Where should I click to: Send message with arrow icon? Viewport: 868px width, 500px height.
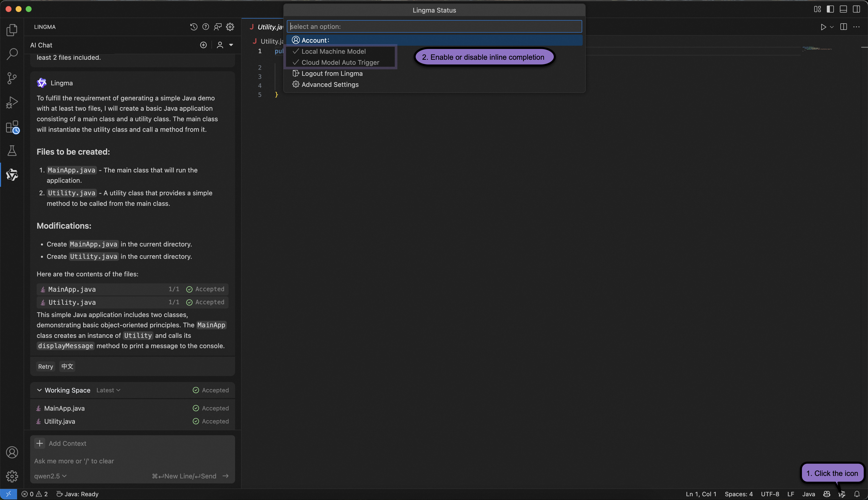pyautogui.click(x=226, y=476)
